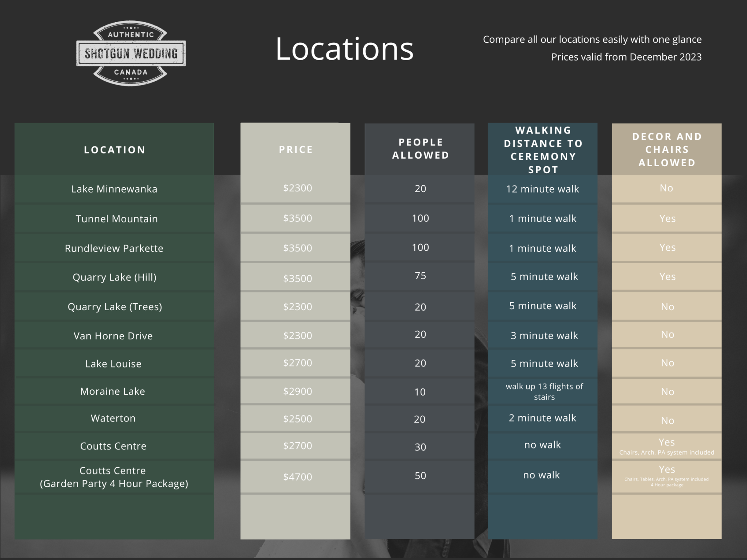The width and height of the screenshot is (747, 560).
Task: Click people allowed 10 for Moraine Lake
Action: (x=420, y=392)
